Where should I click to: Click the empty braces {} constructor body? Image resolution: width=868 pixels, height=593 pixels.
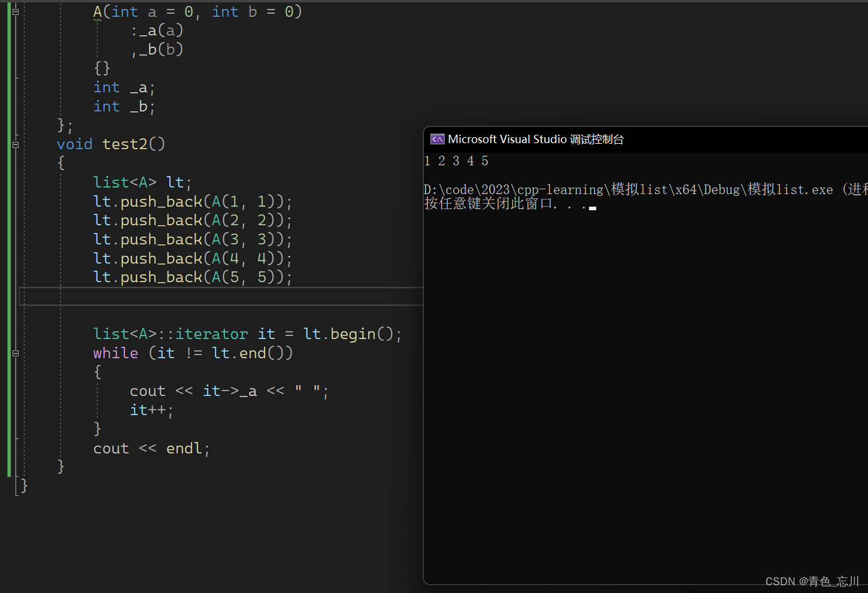(x=102, y=68)
